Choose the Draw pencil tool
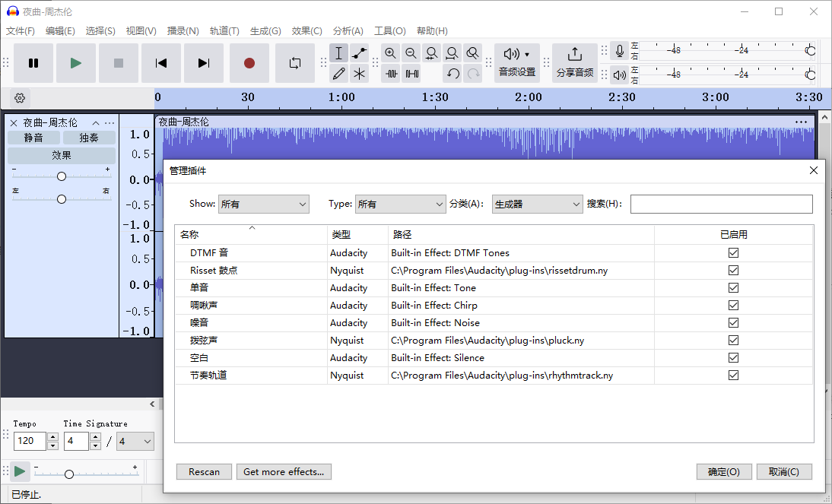Screen dimensions: 832x504 pos(339,74)
